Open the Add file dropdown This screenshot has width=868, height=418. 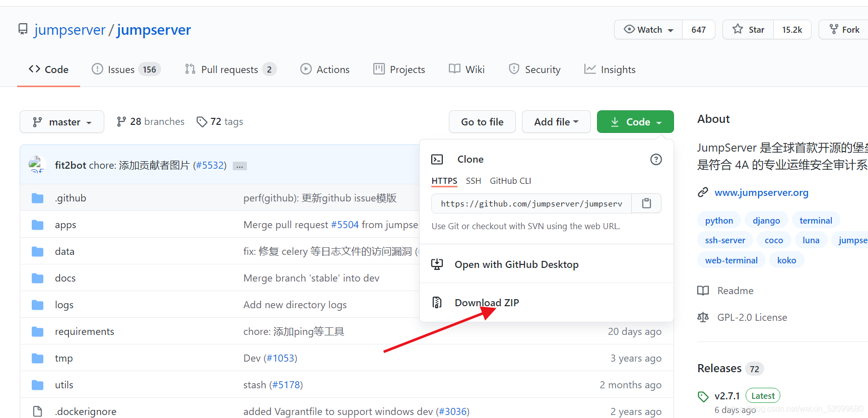(556, 122)
